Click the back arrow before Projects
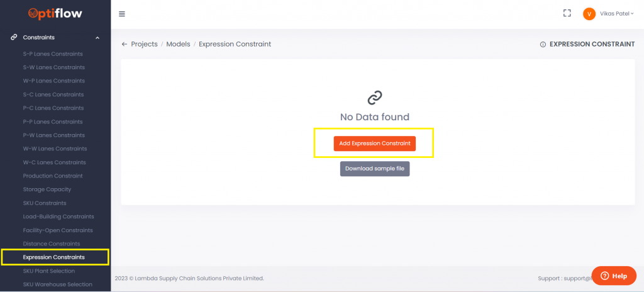The image size is (644, 292). [x=124, y=44]
